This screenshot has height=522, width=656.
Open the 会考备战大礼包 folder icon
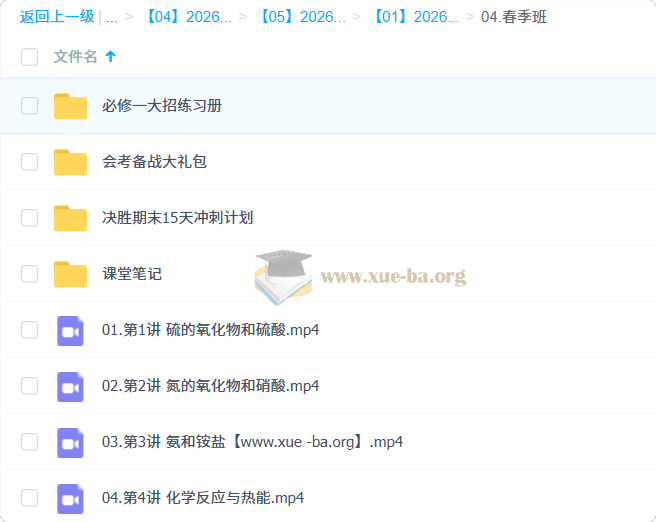pyautogui.click(x=70, y=162)
